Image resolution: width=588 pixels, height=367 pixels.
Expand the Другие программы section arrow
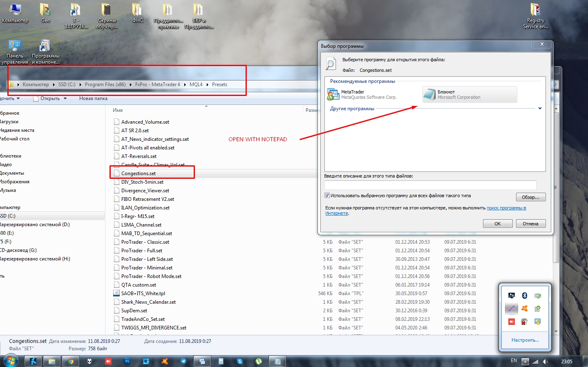pos(540,109)
